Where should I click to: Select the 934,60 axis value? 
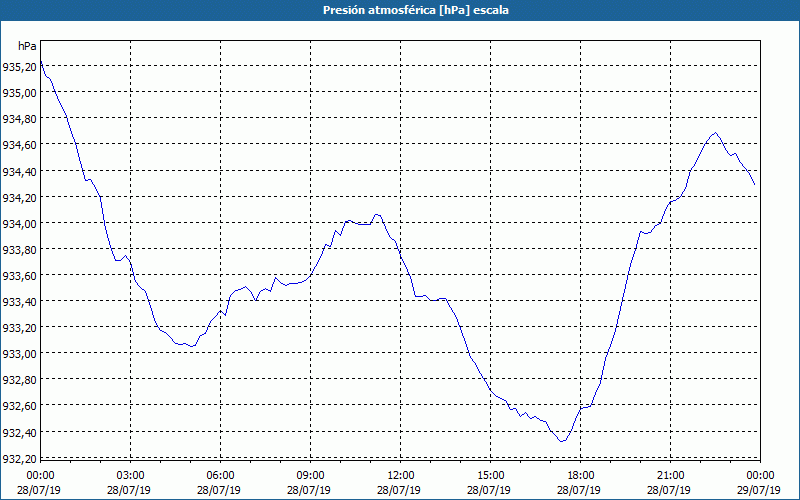coord(19,144)
